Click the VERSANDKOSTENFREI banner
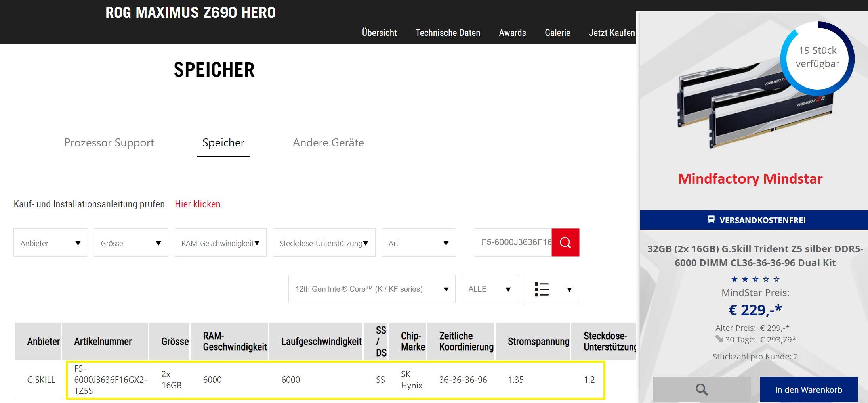The image size is (868, 403). point(754,220)
